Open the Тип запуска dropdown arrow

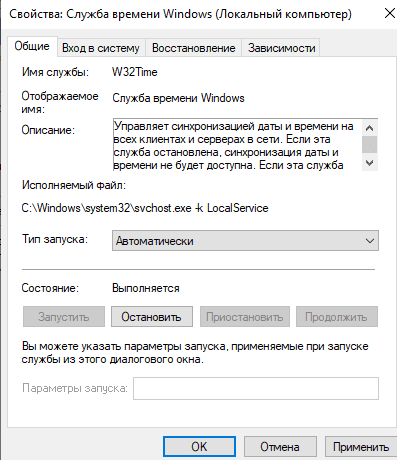[369, 241]
